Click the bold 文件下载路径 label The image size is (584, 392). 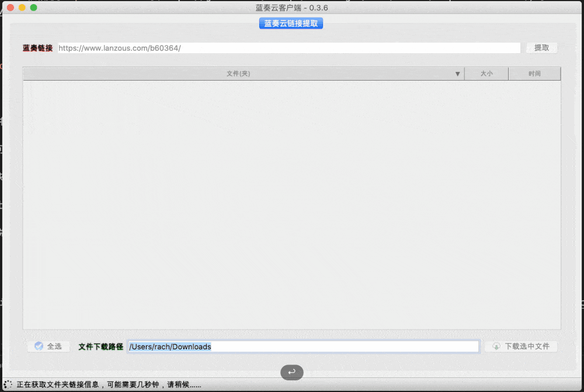(101, 346)
